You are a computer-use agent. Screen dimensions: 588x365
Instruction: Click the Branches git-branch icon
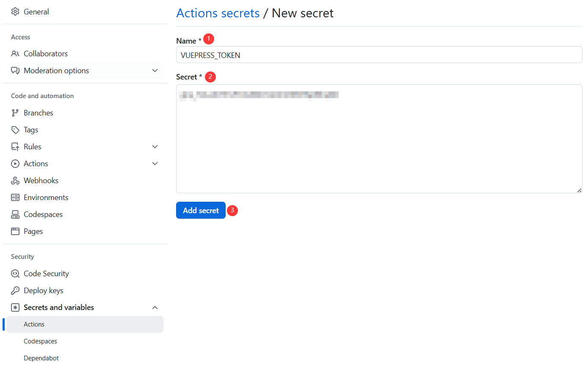[15, 113]
